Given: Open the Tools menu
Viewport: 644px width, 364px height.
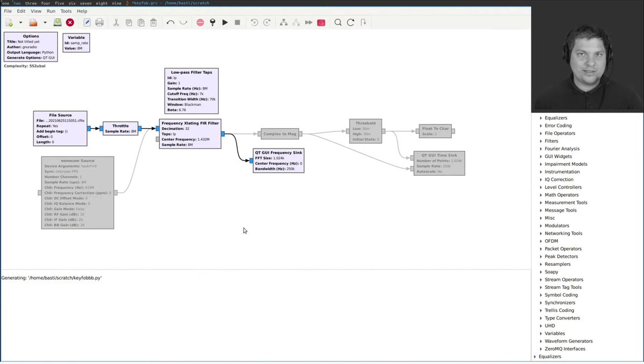Looking at the screenshot, I should (66, 11).
